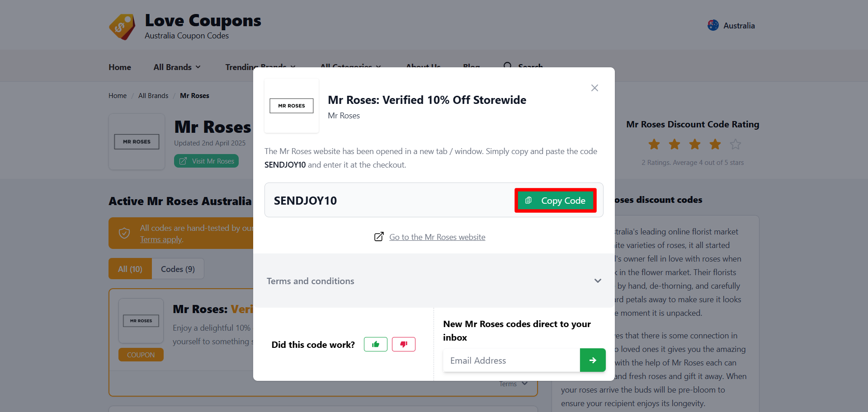
Task: Click the first rating star
Action: pyautogui.click(x=654, y=145)
